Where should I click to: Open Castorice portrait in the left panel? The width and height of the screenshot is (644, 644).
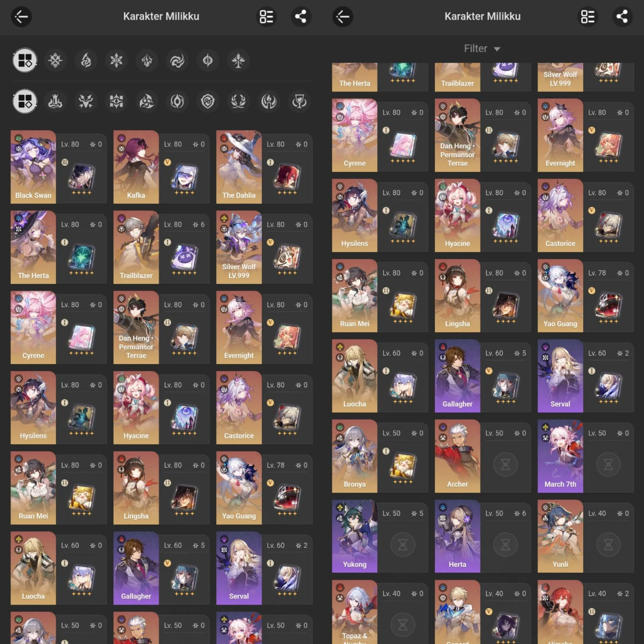coord(239,408)
